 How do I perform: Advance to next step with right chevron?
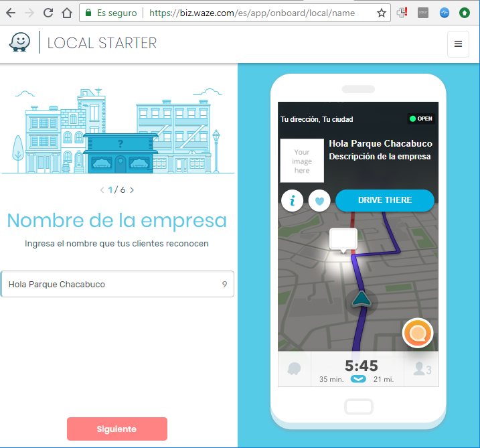132,190
